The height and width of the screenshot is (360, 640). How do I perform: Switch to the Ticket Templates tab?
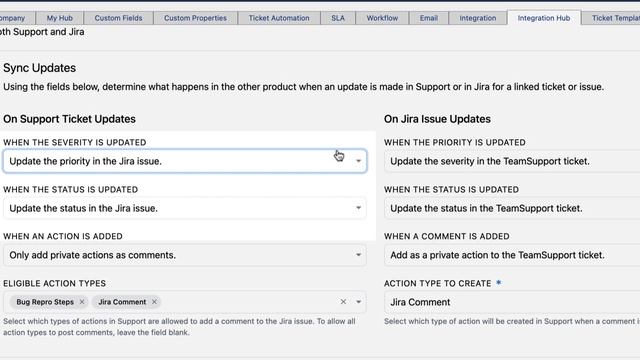(x=611, y=18)
